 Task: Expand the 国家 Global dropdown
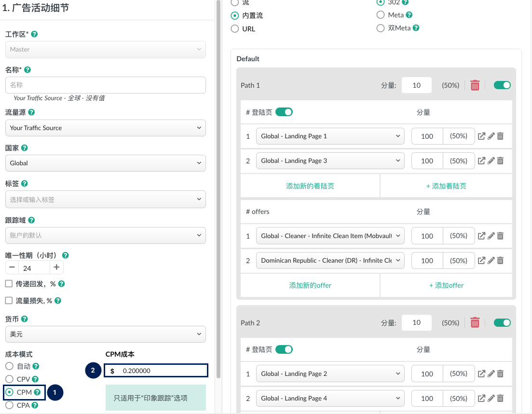pos(105,163)
